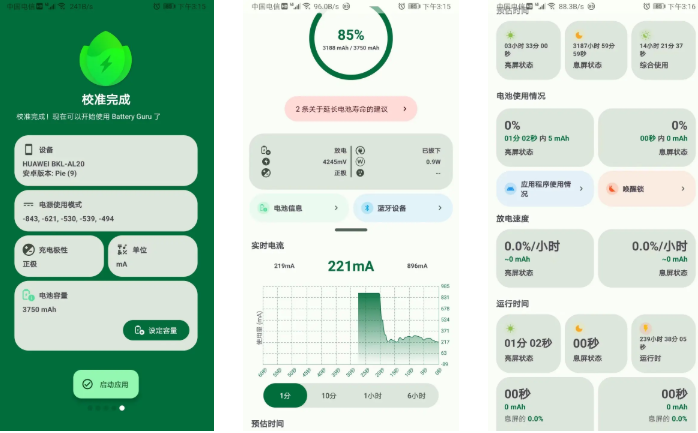
Task: Open the 01分 02秒 内 5 mAh card
Action: point(545,138)
